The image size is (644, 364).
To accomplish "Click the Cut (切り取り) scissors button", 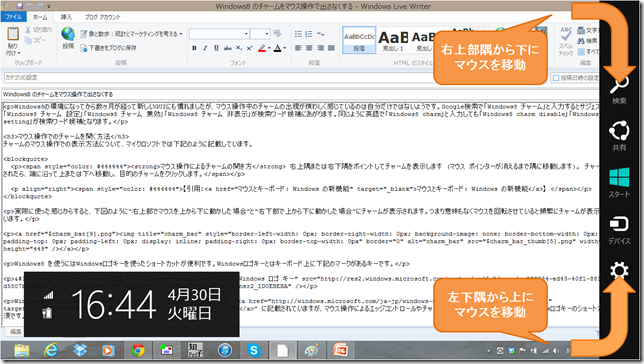I will [38, 30].
